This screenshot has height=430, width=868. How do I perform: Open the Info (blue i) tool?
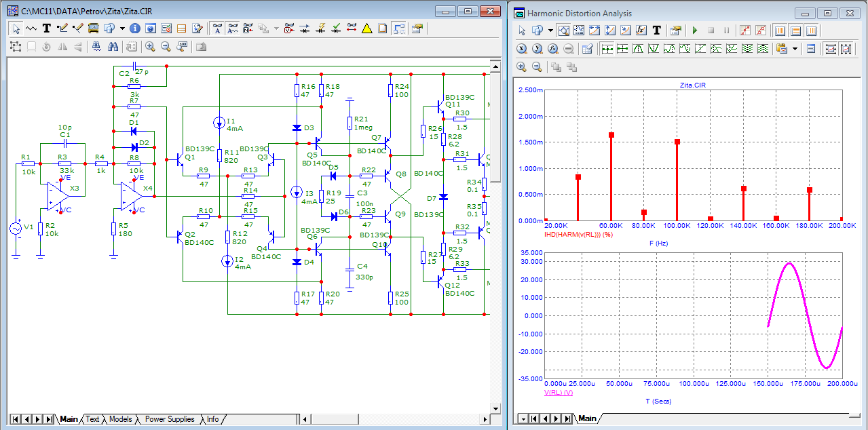point(134,28)
